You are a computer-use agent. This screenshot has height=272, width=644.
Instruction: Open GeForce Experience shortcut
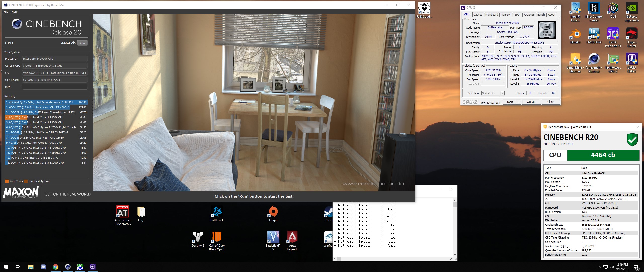coord(632,12)
